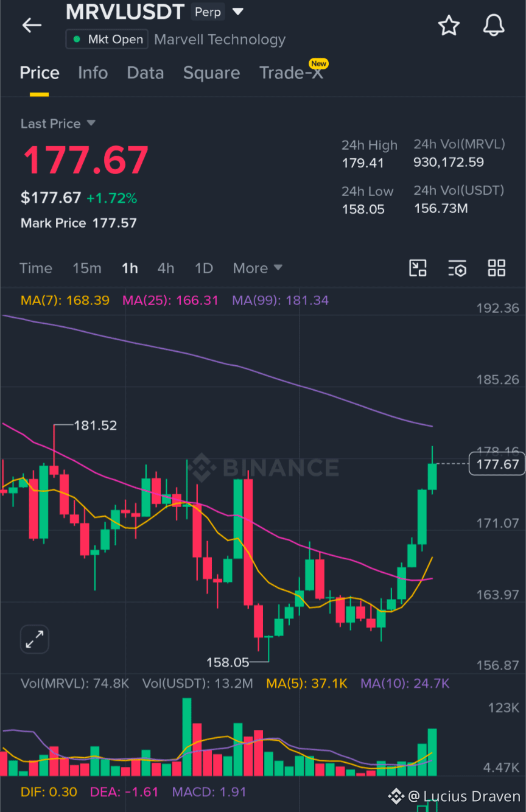Open the grid layout icon
This screenshot has height=812, width=526.
point(497,268)
